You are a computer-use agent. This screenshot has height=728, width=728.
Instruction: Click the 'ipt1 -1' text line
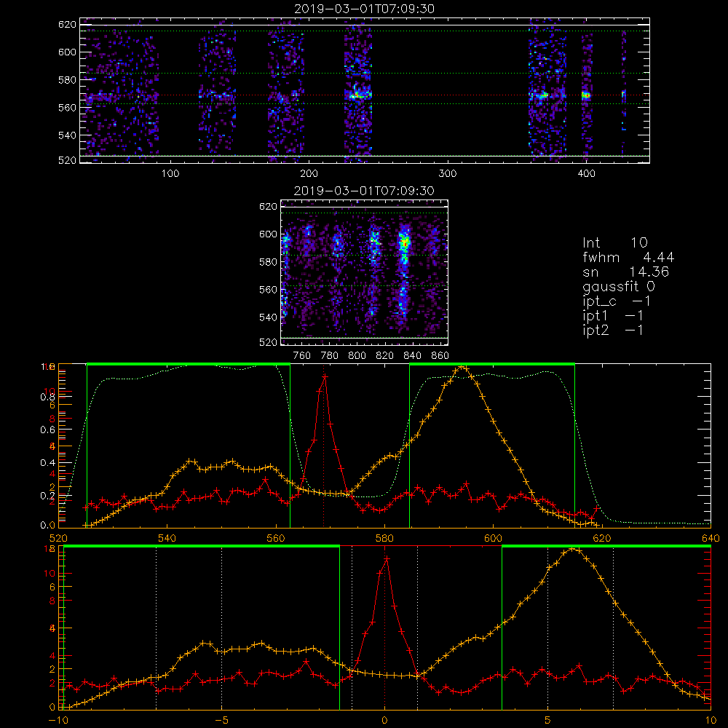613,316
